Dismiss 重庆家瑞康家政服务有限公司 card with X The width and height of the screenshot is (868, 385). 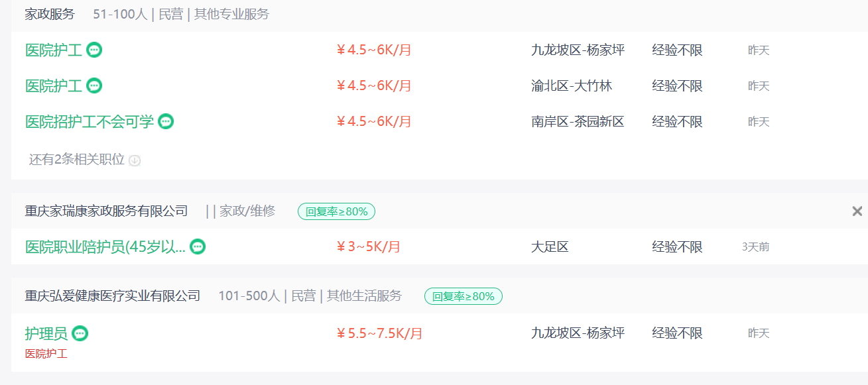coord(857,211)
